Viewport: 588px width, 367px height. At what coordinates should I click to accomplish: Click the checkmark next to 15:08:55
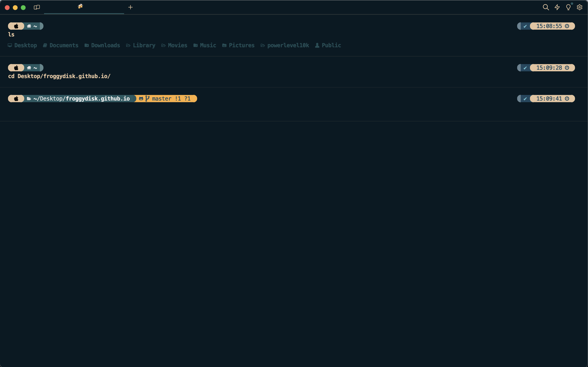[x=525, y=26]
